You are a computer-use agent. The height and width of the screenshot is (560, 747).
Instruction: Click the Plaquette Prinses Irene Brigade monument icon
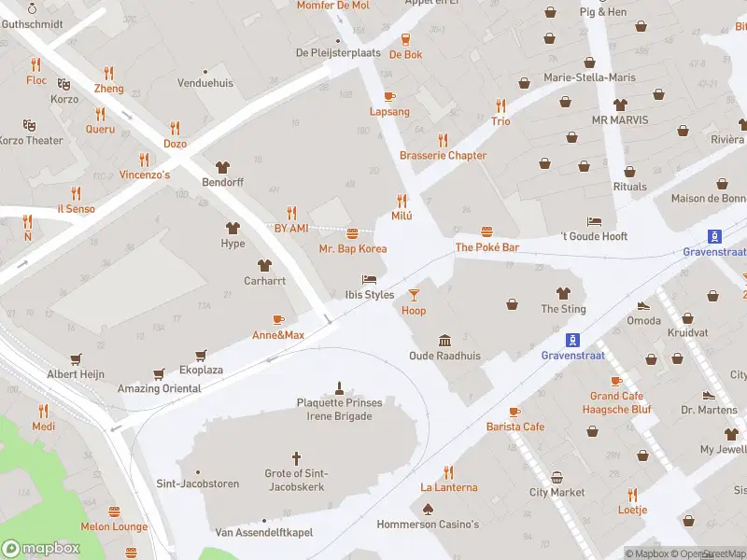pos(339,388)
